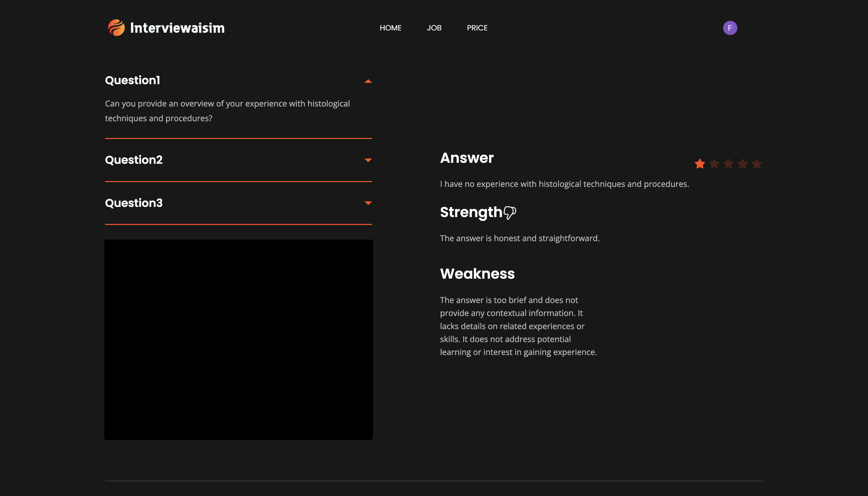
Task: Click the fifth rating star
Action: tap(757, 164)
